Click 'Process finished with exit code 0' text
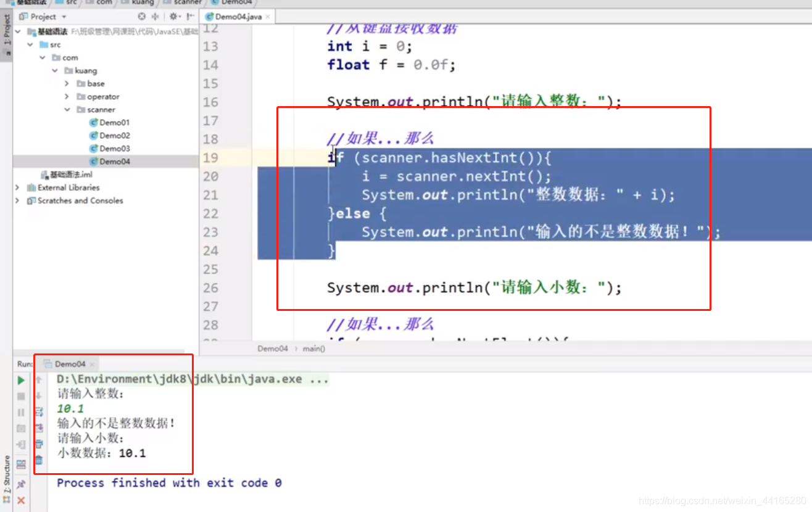Viewport: 812px width, 512px height. coord(169,483)
